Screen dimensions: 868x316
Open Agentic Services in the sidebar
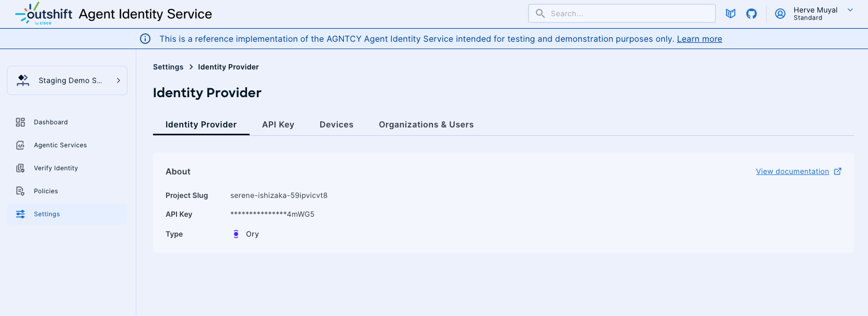[x=67, y=145]
